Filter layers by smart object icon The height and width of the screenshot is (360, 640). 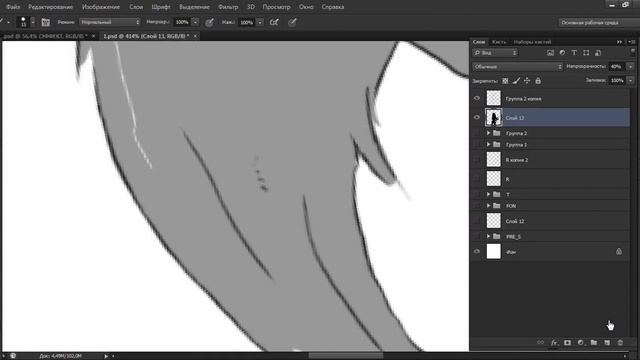pos(598,53)
